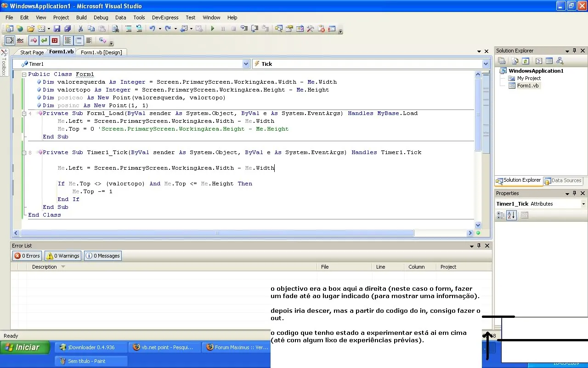This screenshot has height=368, width=588.
Task: Switch to the Form1.vb [Design] tab
Action: tap(102, 52)
